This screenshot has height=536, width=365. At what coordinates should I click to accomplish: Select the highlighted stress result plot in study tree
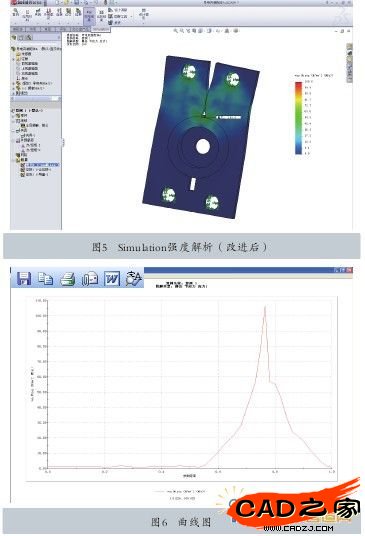point(43,165)
